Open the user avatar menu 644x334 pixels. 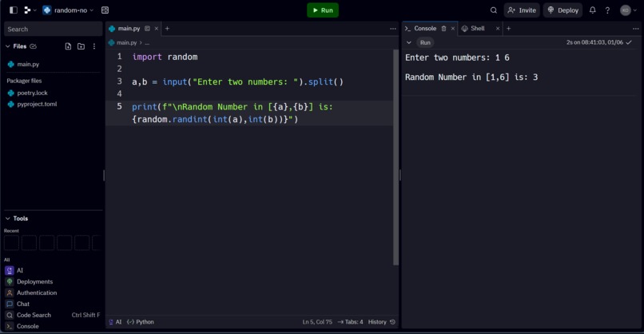(628, 10)
